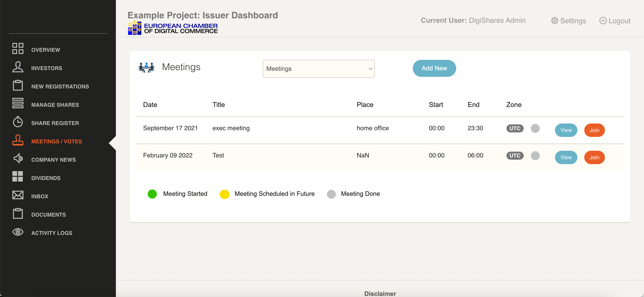
Task: Click the 'NaN' place cell
Action: [x=363, y=155]
